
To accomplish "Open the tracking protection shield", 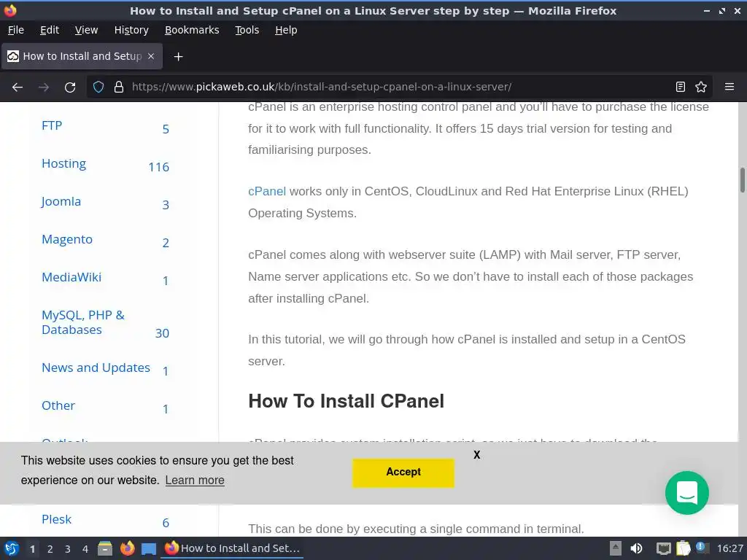I will 98,87.
